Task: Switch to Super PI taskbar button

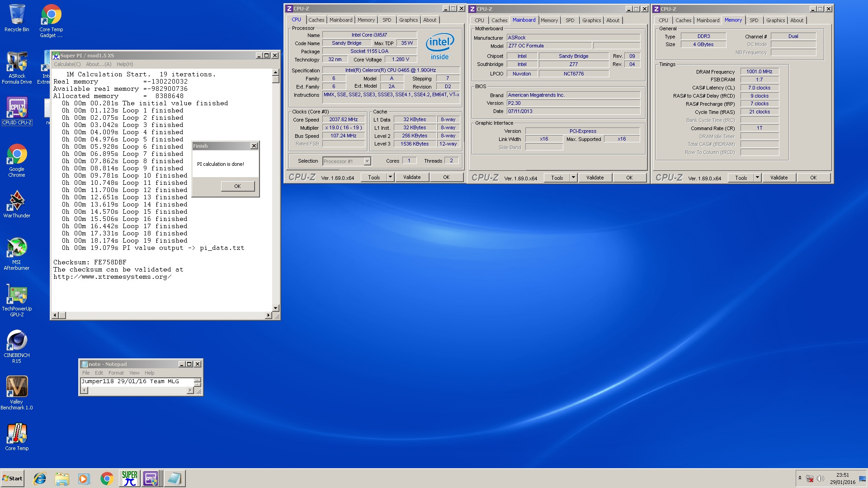Action: click(129, 479)
